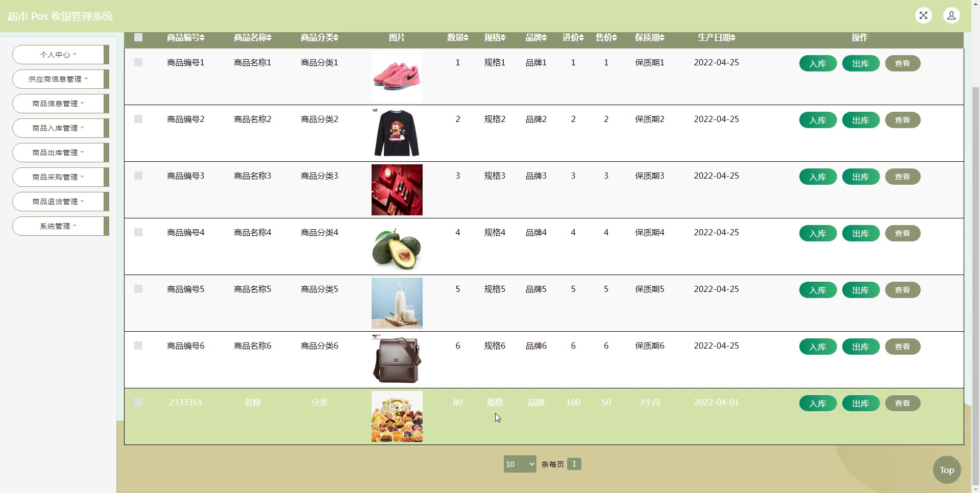This screenshot has width=980, height=493.
Task: Expand the 商品信息管理 sidebar menu
Action: click(x=60, y=104)
